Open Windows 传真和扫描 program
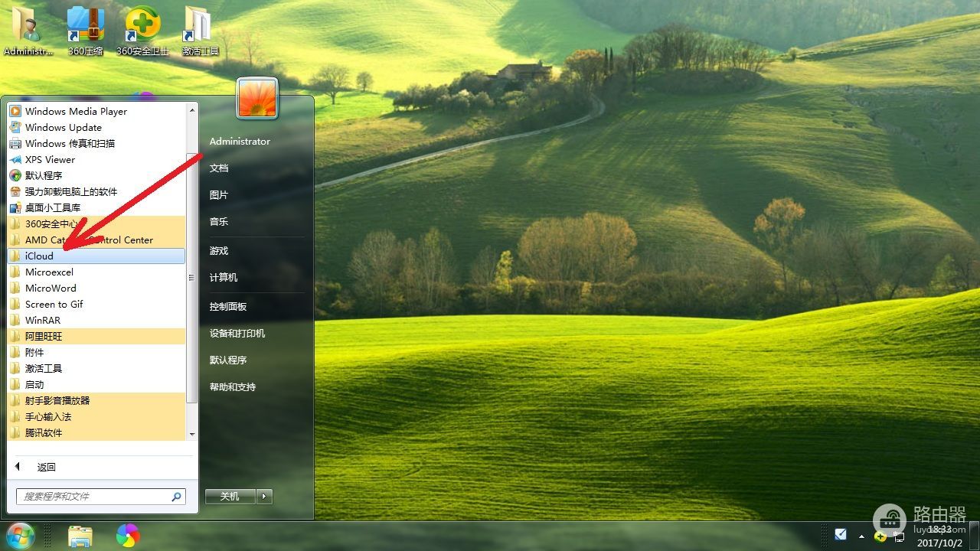The image size is (980, 551). click(96, 143)
